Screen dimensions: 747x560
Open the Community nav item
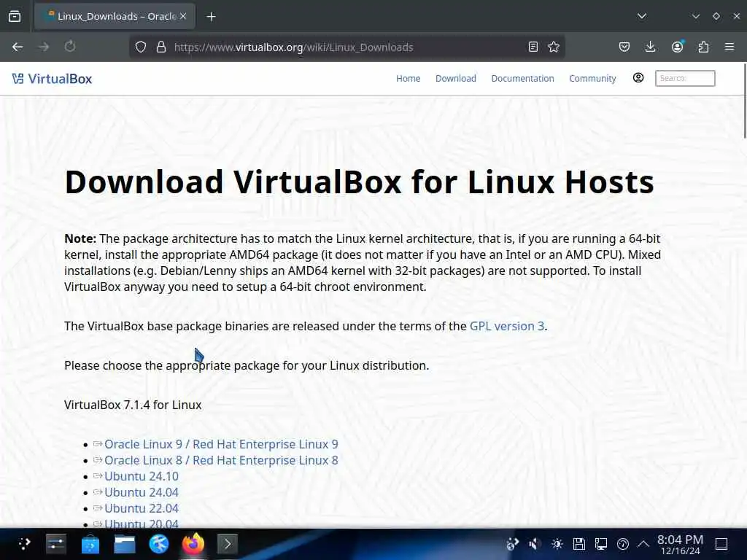pos(592,79)
